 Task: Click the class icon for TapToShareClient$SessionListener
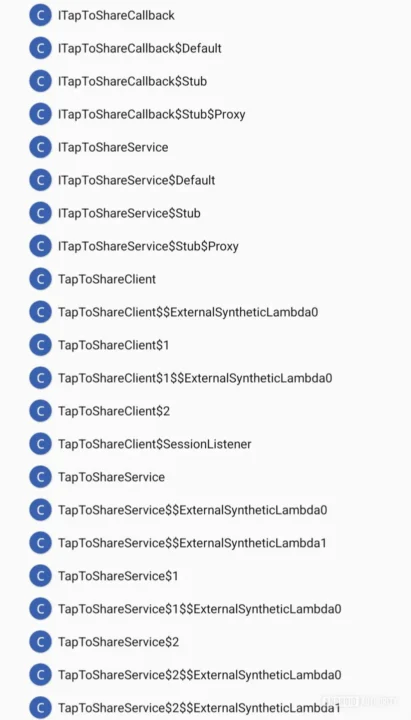40,444
